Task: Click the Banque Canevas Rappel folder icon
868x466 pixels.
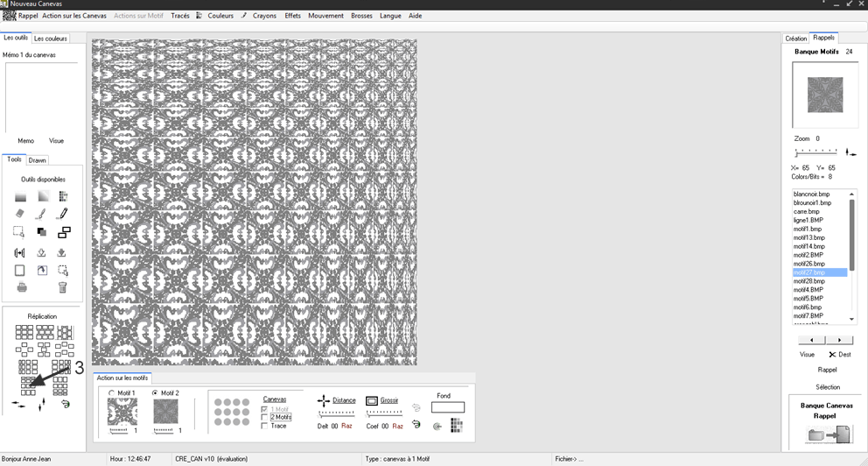Action: 826,434
